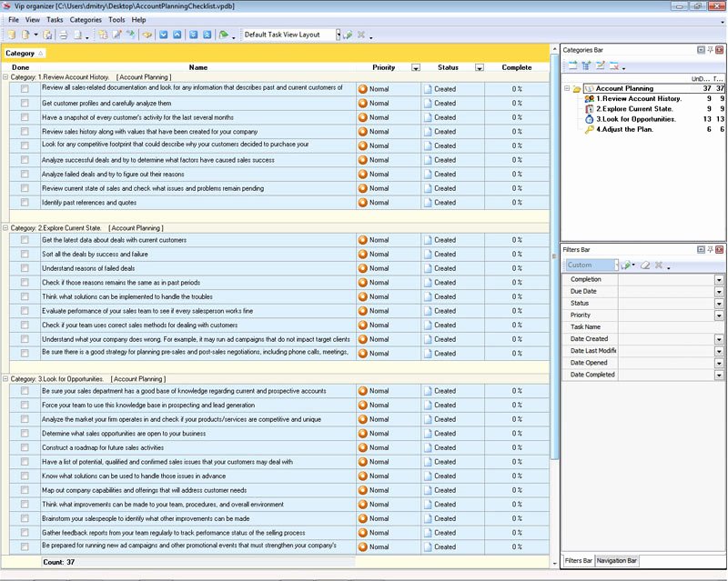Click the Edit Task pencil icon
The image size is (728, 581).
[x=117, y=35]
